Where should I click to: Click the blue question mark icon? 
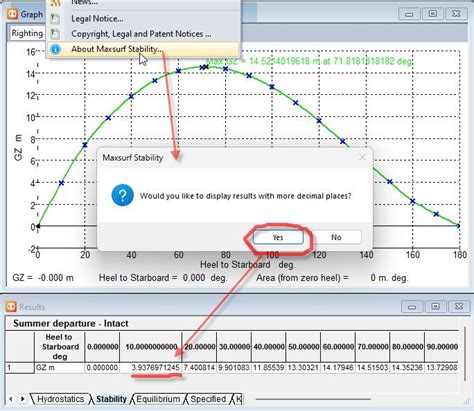click(x=123, y=195)
